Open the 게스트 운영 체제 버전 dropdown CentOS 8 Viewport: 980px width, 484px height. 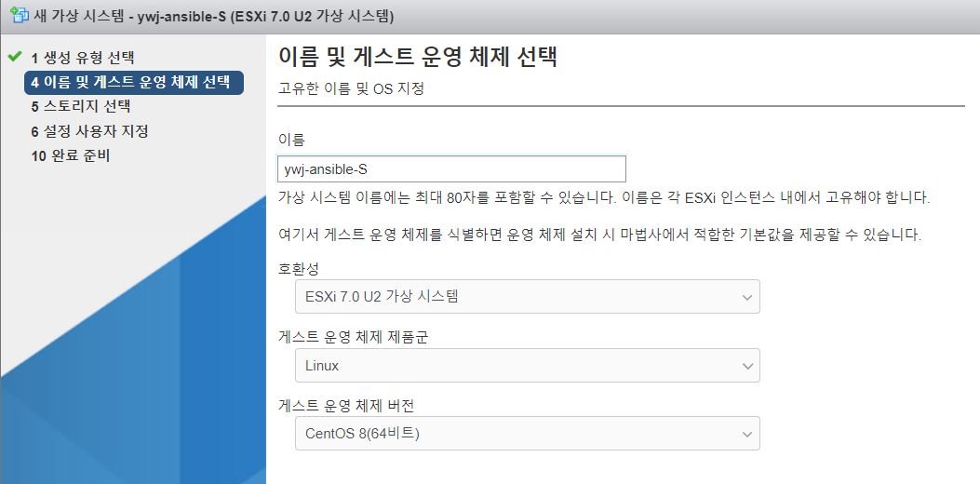pos(527,434)
